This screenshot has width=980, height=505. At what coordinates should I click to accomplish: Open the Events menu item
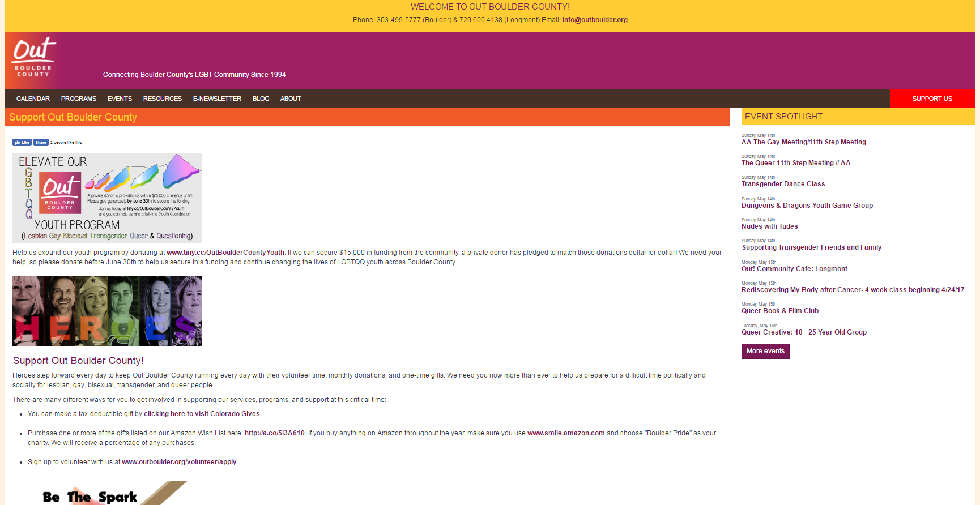pos(120,99)
